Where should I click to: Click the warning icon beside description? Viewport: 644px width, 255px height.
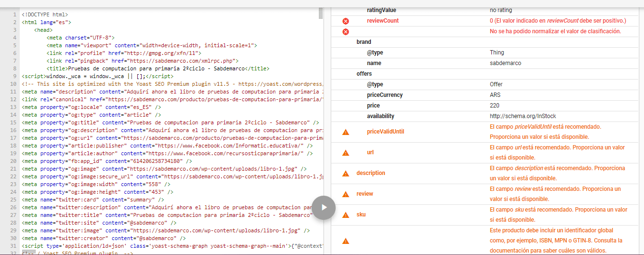[x=345, y=173]
